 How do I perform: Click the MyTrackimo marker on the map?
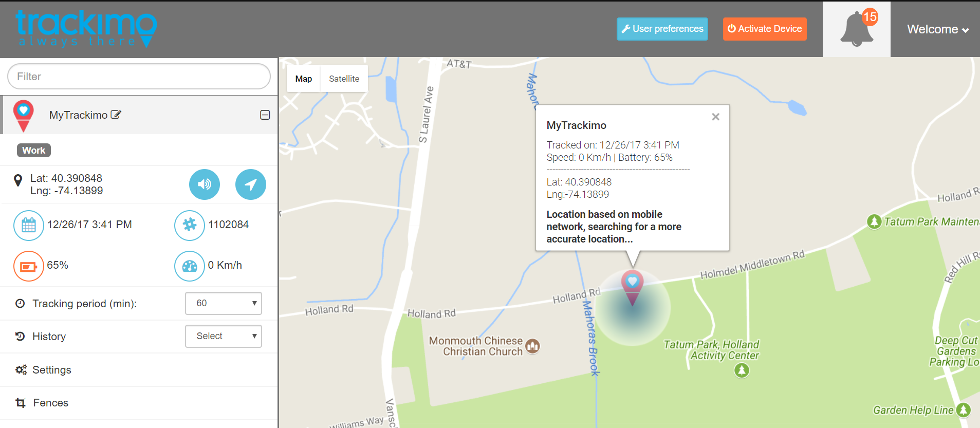pyautogui.click(x=633, y=288)
